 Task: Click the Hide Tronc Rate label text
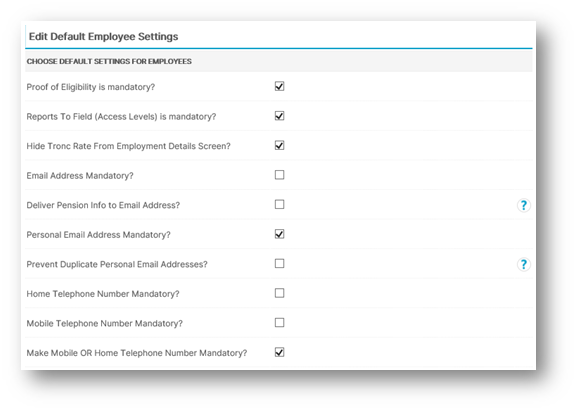pos(128,146)
